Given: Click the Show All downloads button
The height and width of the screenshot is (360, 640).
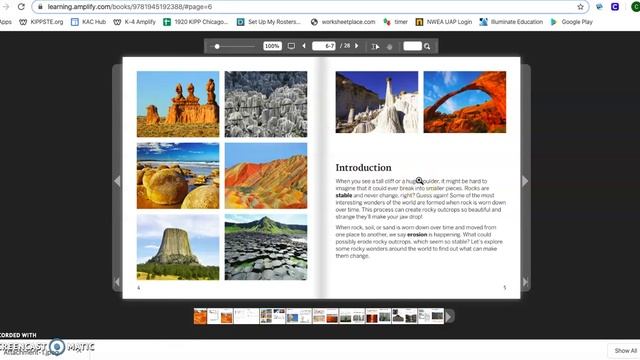Looking at the screenshot, I should 625,351.
